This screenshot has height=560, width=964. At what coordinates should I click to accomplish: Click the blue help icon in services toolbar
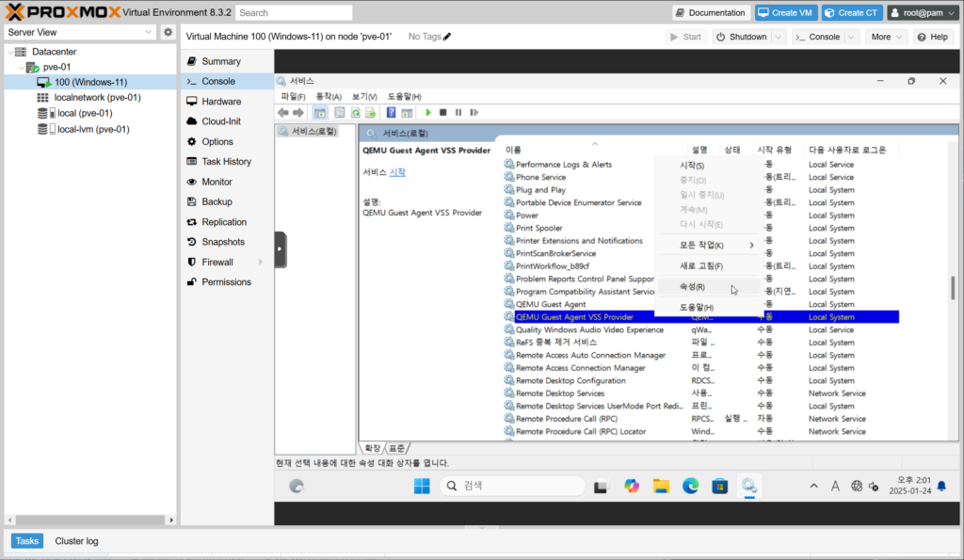(392, 113)
